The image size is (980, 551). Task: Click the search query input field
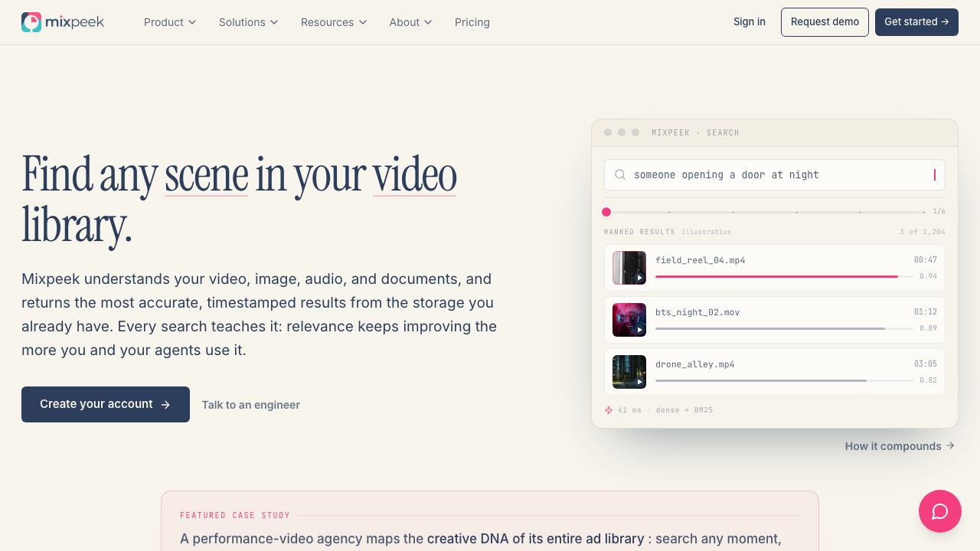tap(775, 174)
